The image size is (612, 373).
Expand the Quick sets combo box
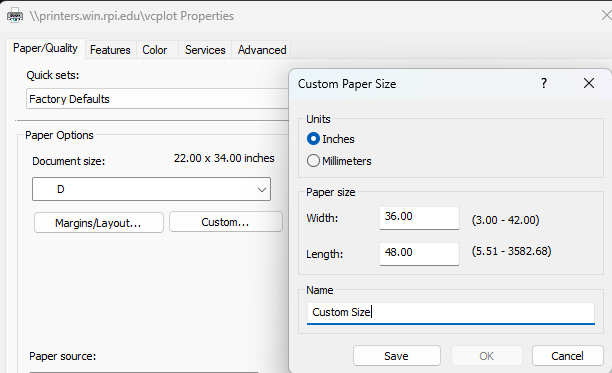coord(157,99)
